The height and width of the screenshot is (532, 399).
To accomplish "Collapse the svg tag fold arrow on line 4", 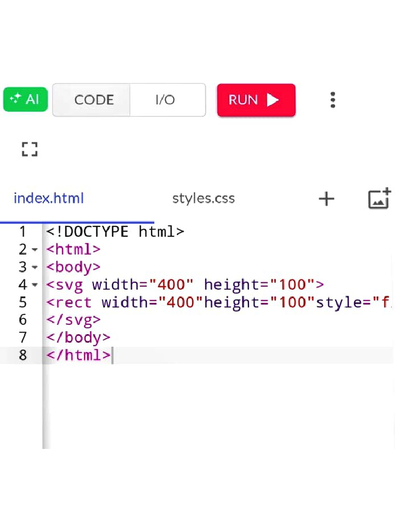I will tap(35, 285).
